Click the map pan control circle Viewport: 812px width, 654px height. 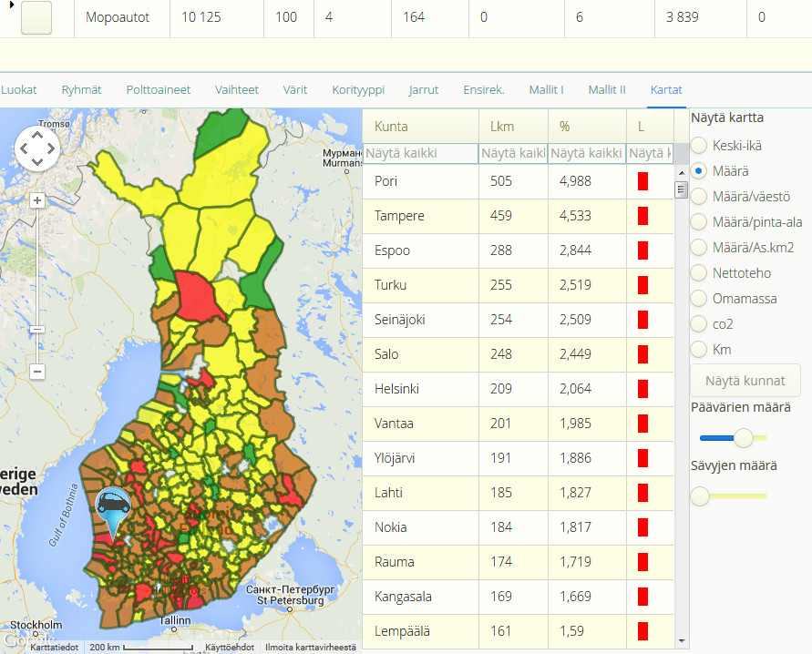[x=37, y=148]
